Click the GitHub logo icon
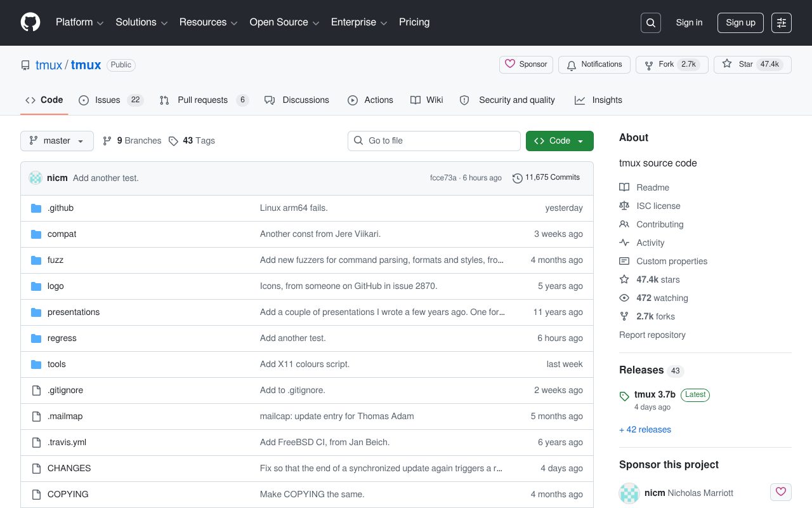 (30, 22)
